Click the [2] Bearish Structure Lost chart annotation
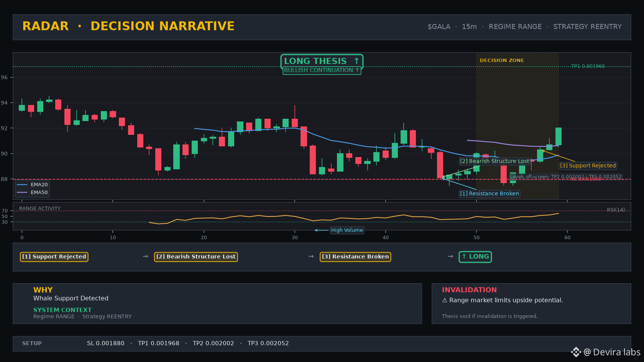Screen dimensions: 644x362 (x=495, y=161)
